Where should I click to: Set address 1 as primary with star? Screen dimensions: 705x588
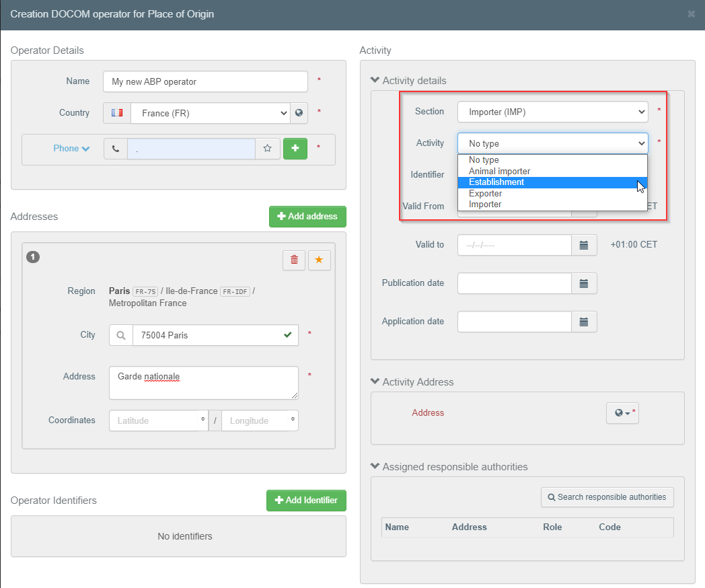point(319,260)
